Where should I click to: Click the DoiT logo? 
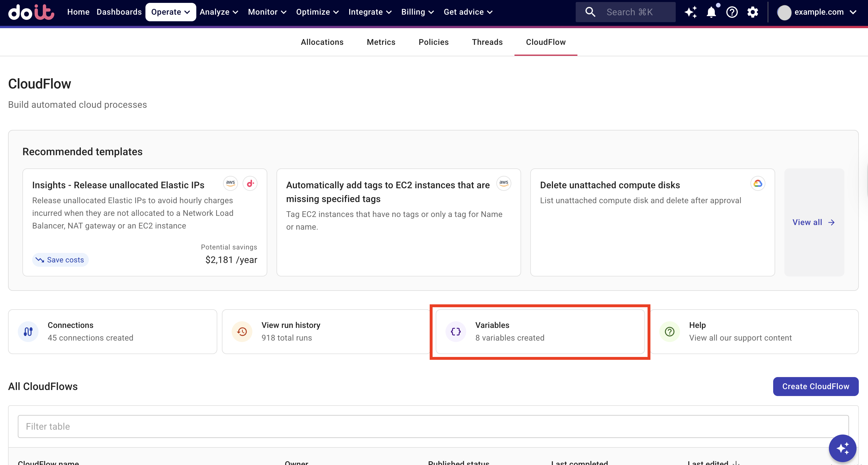[31, 12]
